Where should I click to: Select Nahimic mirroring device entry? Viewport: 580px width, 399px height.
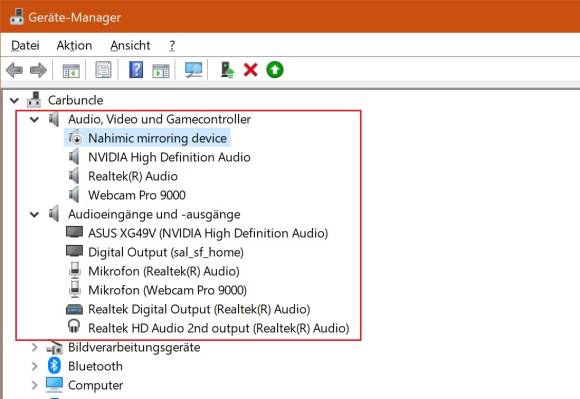(x=157, y=138)
